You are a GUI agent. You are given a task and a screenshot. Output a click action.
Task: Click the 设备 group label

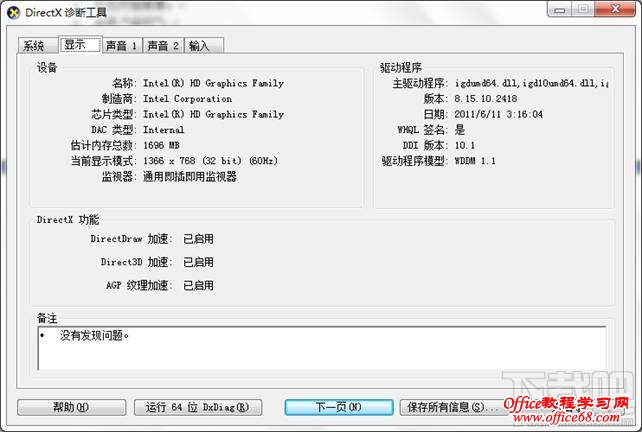(47, 68)
